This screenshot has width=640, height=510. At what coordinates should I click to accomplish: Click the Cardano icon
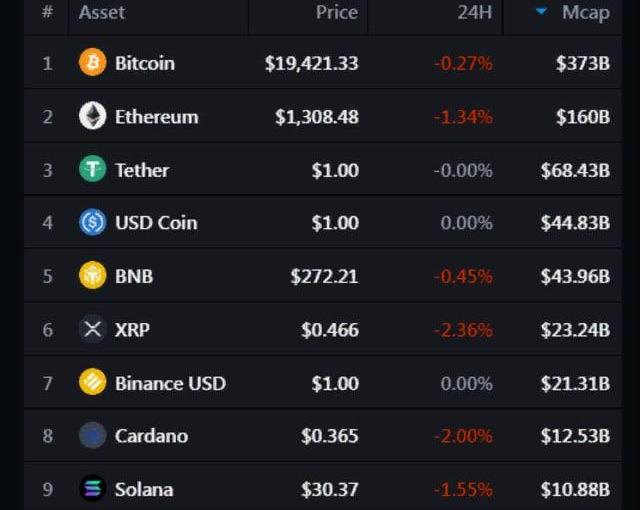[93, 435]
